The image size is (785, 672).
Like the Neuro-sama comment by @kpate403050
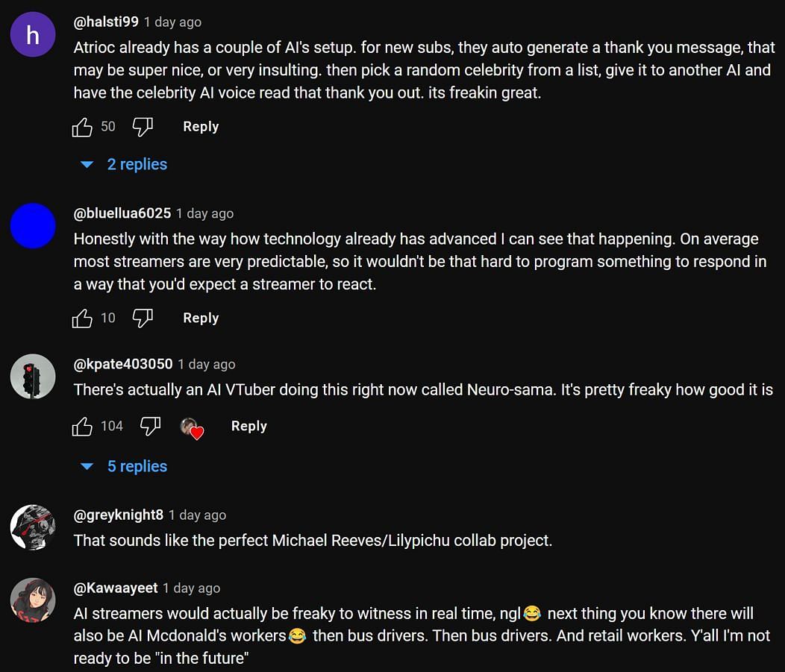coord(82,427)
